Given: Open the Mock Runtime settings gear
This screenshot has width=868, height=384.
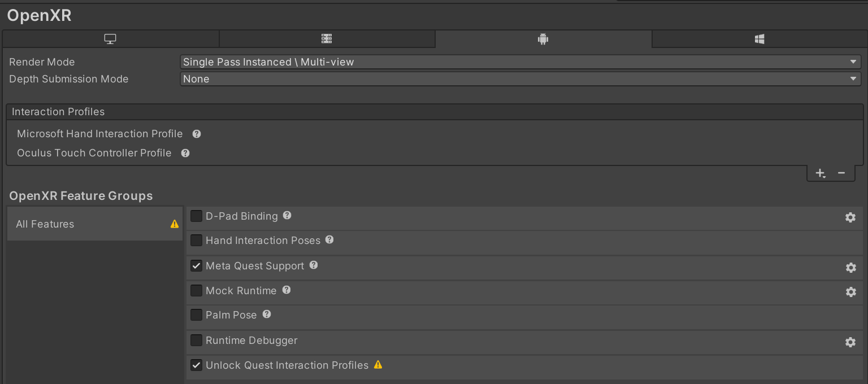Looking at the screenshot, I should pyautogui.click(x=850, y=292).
